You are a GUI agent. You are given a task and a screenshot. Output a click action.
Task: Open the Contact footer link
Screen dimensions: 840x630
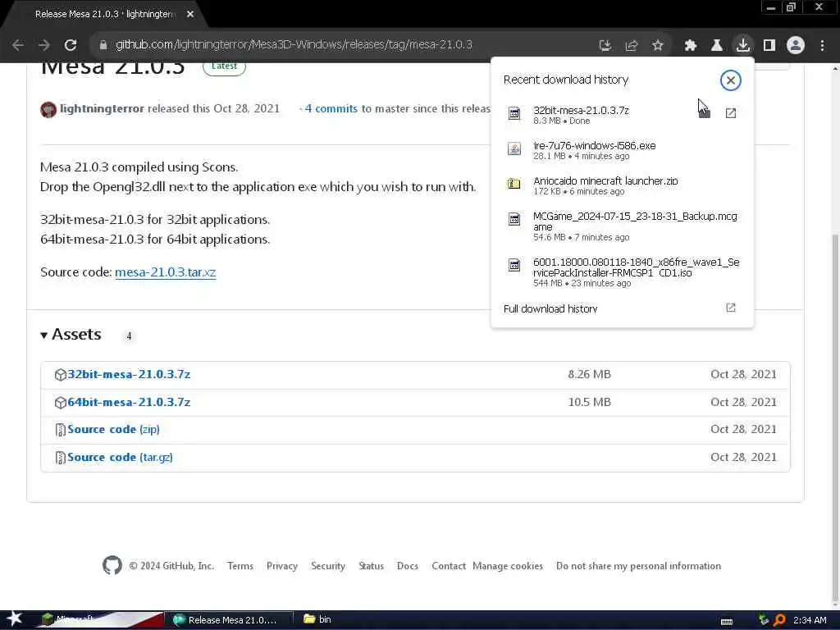[x=449, y=566]
